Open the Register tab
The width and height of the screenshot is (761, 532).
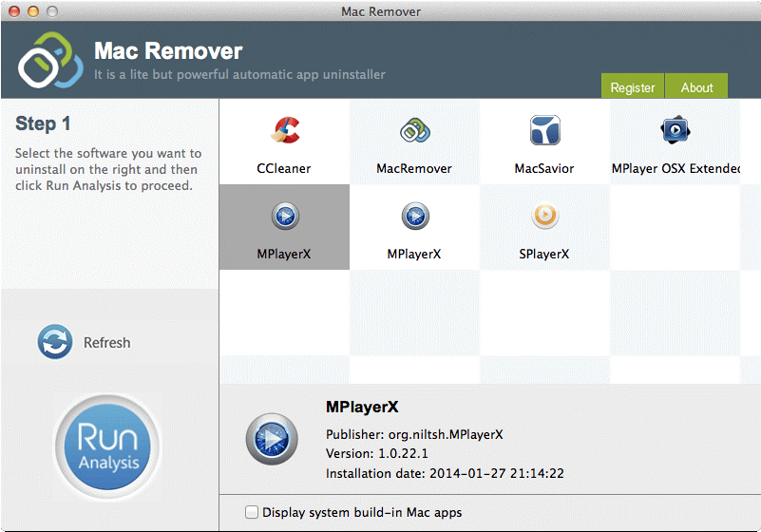[633, 87]
